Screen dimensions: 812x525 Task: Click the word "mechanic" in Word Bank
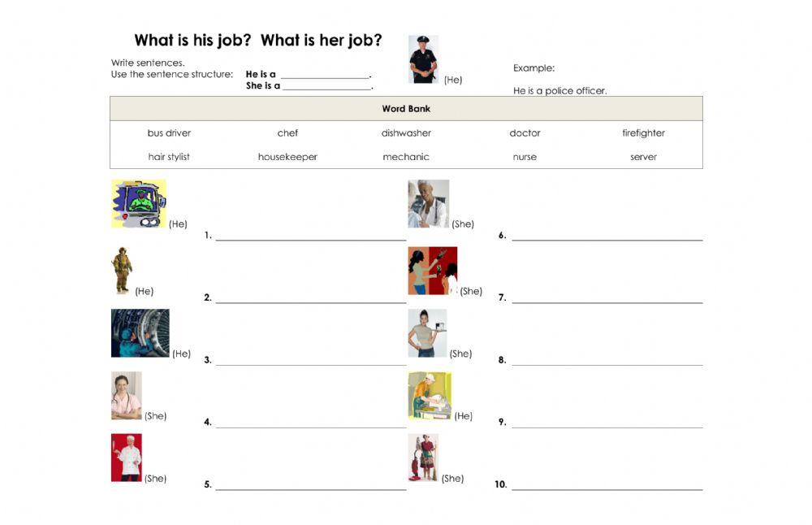tap(406, 157)
